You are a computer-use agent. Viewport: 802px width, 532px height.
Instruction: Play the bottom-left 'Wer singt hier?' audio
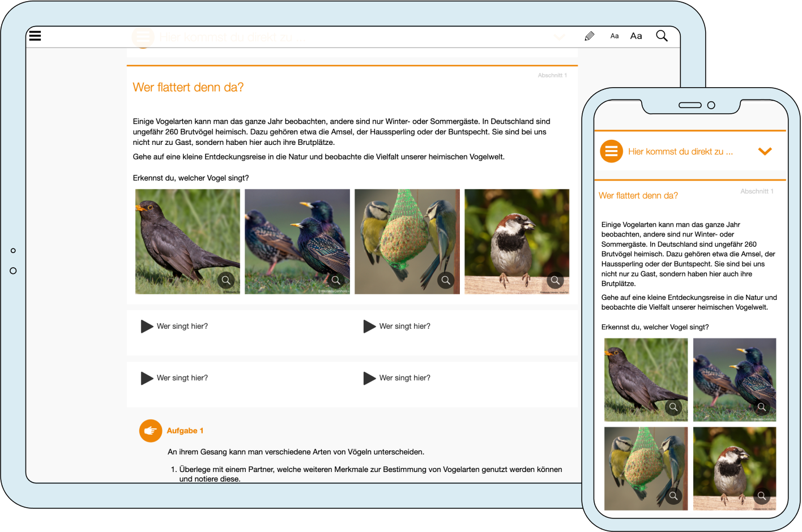coord(147,378)
